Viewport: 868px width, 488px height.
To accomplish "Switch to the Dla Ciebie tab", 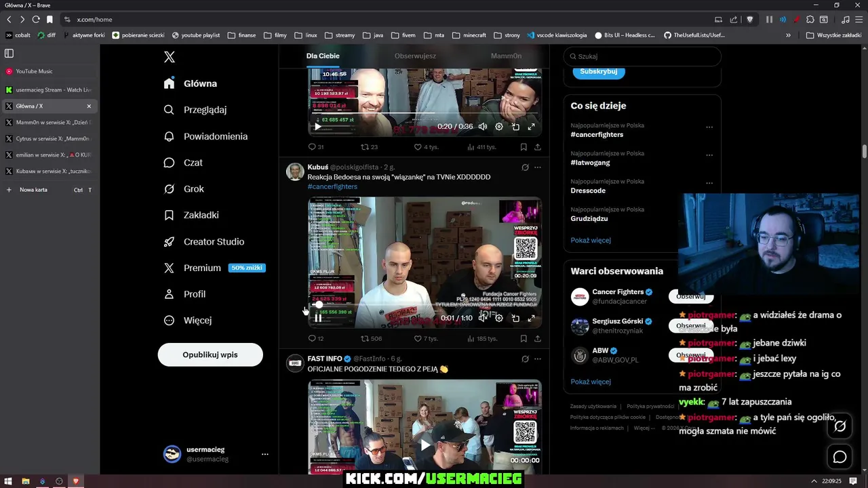I will (323, 56).
